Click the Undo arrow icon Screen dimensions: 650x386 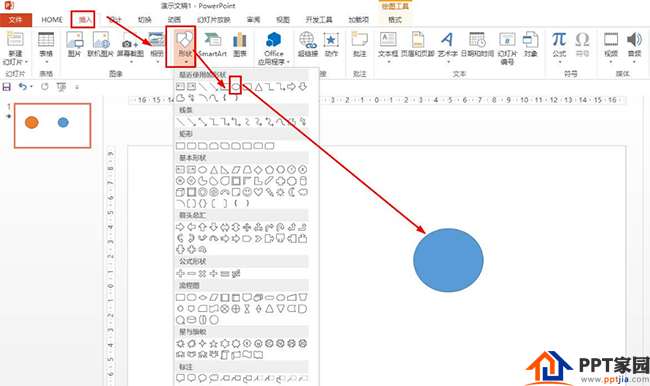tap(23, 87)
